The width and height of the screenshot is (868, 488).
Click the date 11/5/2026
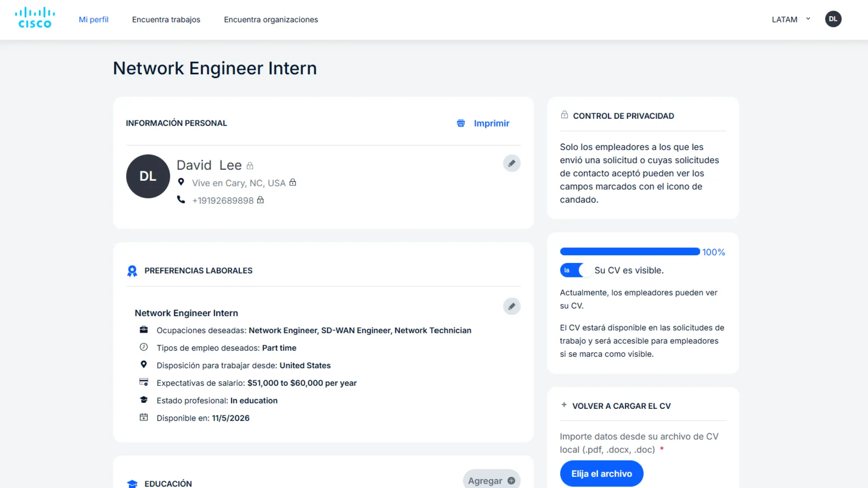(231, 418)
